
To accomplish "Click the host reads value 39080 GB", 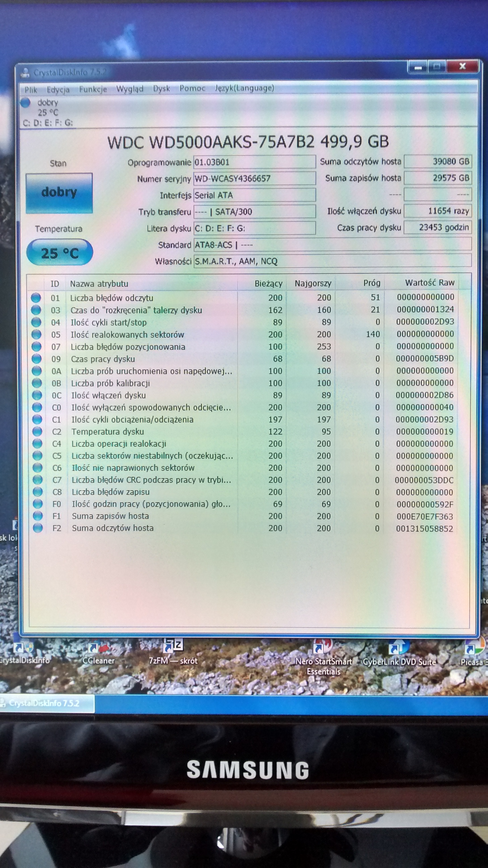I will [x=438, y=161].
